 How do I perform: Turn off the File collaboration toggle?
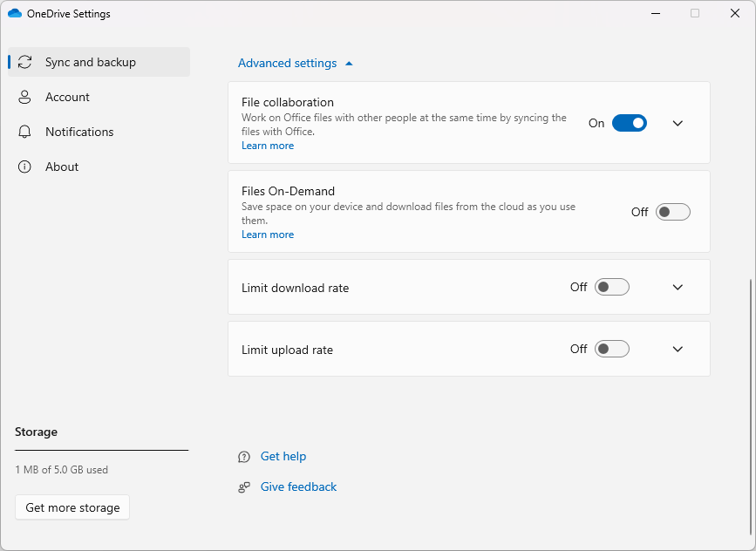(x=630, y=123)
